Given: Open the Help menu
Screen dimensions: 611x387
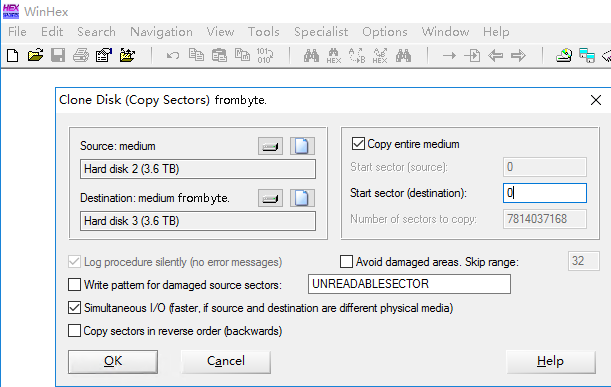Looking at the screenshot, I should pyautogui.click(x=496, y=32).
